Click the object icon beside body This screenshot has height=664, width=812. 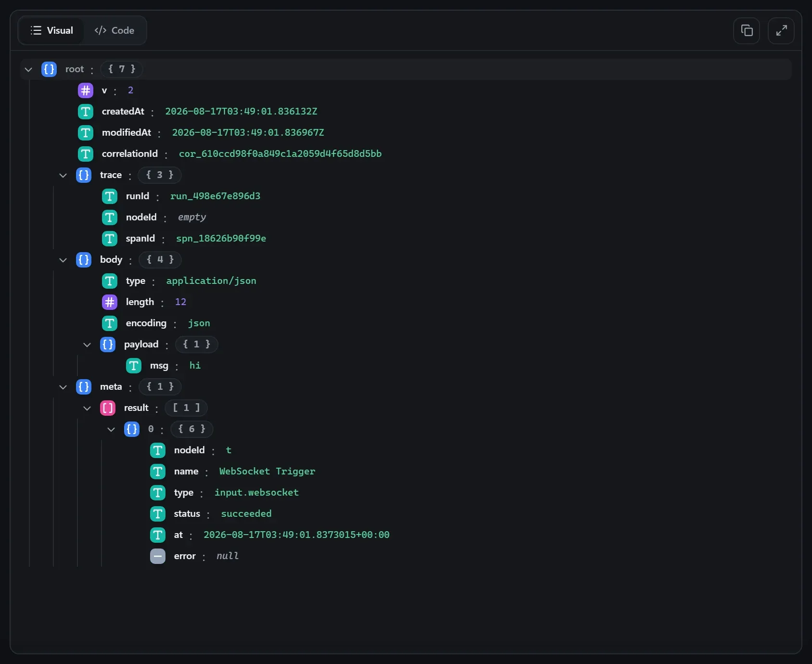coord(84,260)
